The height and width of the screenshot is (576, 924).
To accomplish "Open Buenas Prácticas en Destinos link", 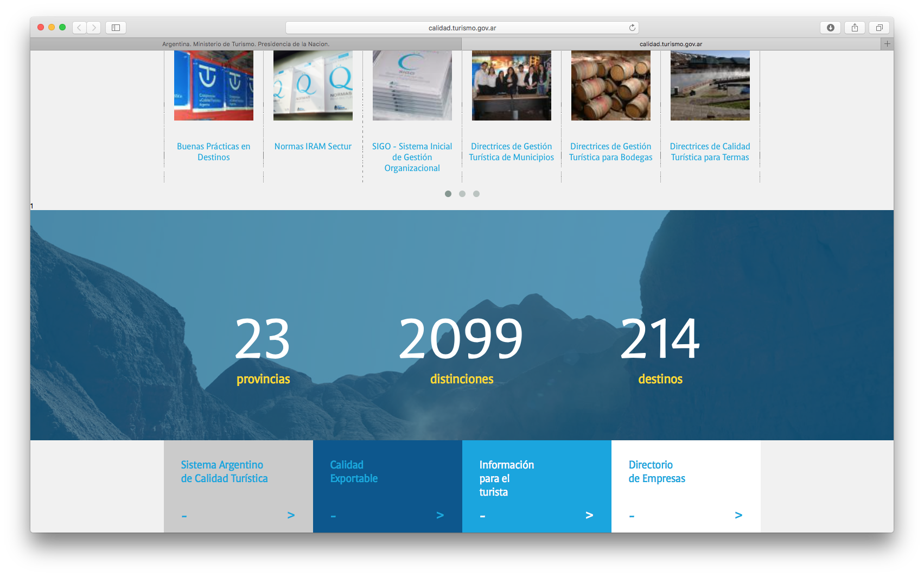I will click(214, 152).
